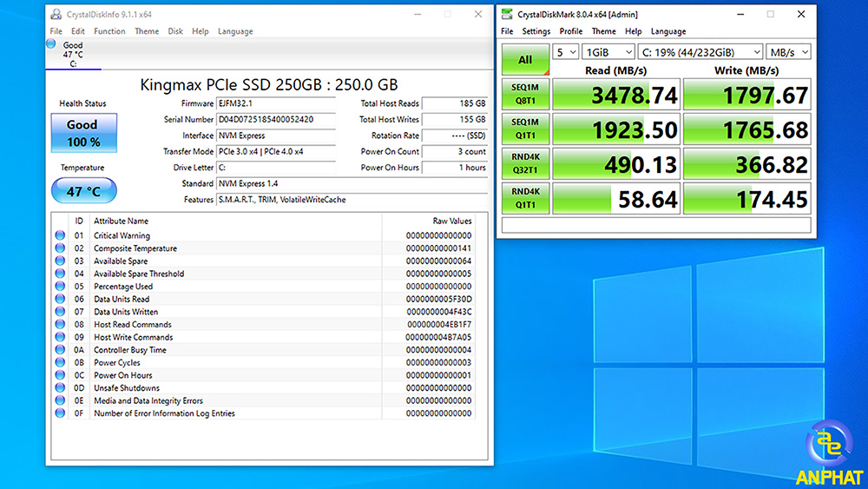Click the green All benchmark button
Image resolution: width=868 pixels, height=489 pixels.
[x=525, y=60]
